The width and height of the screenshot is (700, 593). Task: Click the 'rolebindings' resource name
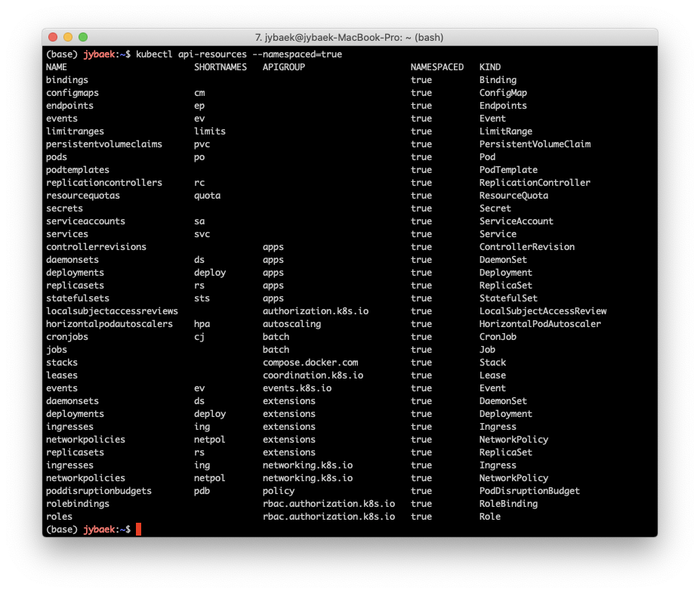78,504
